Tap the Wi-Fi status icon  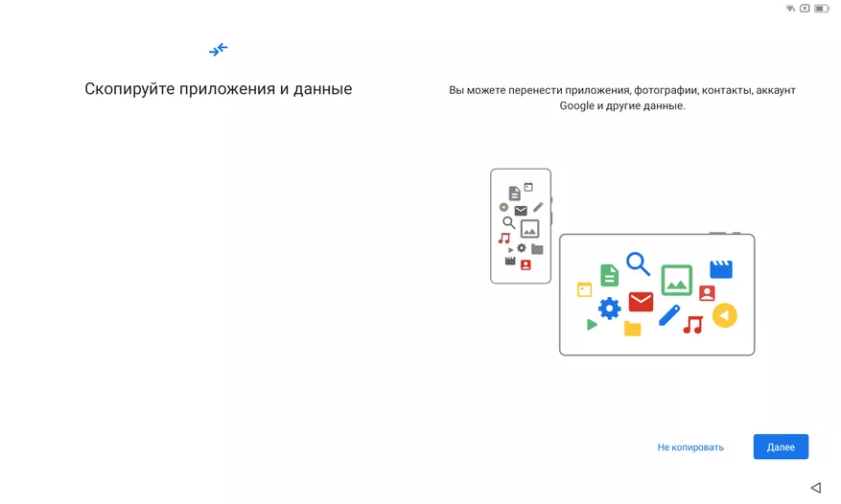(x=790, y=8)
